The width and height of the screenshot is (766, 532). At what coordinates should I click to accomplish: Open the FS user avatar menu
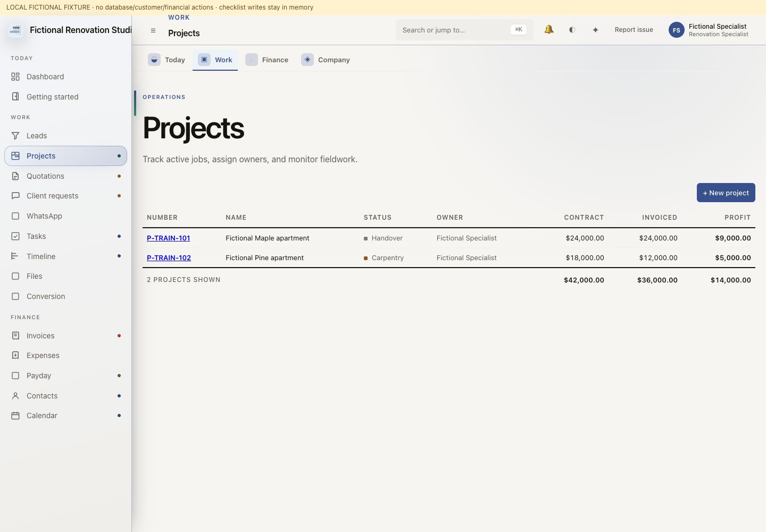(x=677, y=30)
